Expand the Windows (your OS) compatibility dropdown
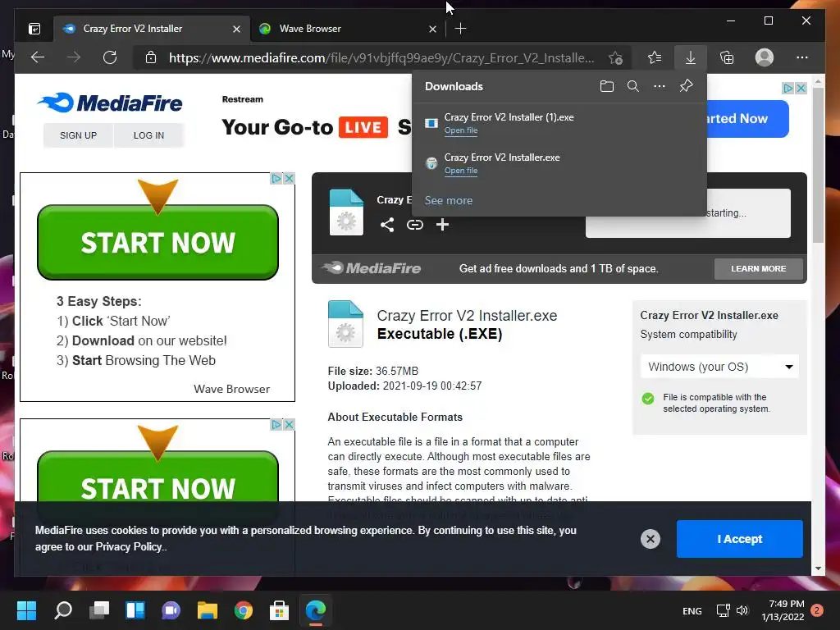Screen dimensions: 840x630 point(719,367)
